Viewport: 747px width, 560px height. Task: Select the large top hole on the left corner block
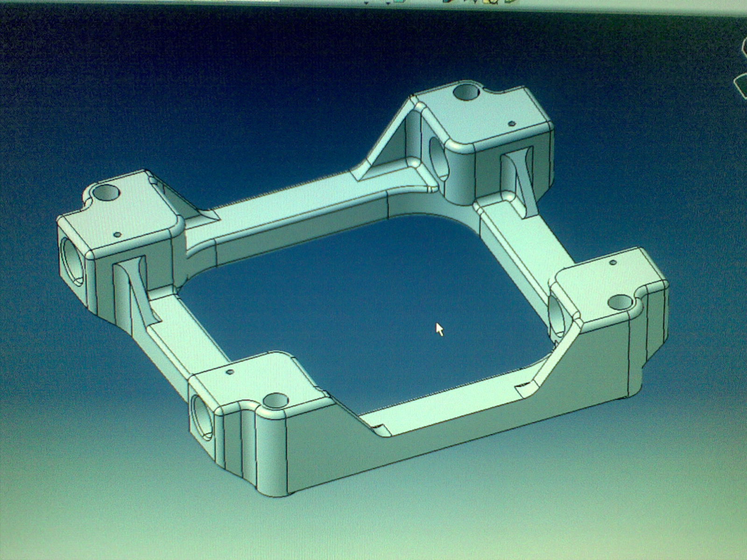pos(106,191)
